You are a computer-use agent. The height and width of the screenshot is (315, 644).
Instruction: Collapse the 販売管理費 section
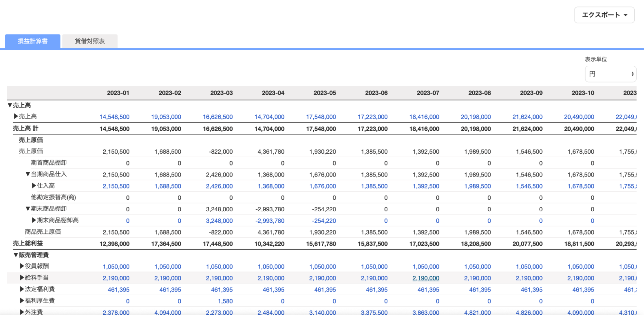15,255
